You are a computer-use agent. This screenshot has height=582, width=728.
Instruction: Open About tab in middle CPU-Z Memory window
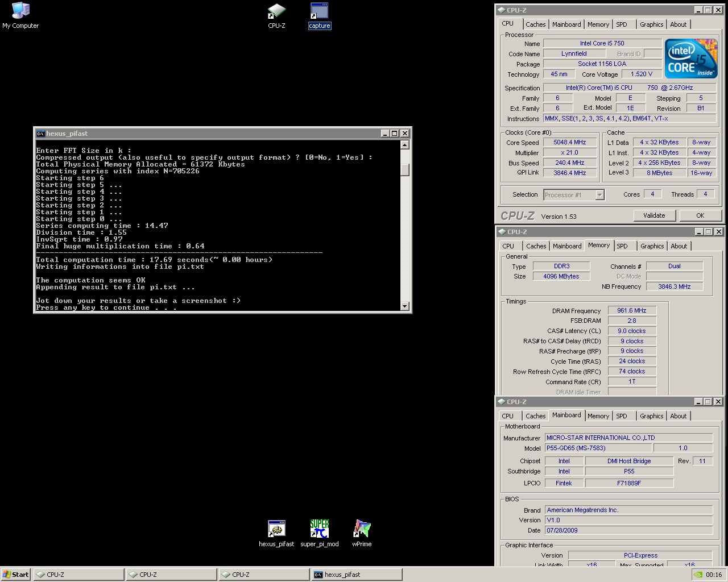(x=679, y=246)
